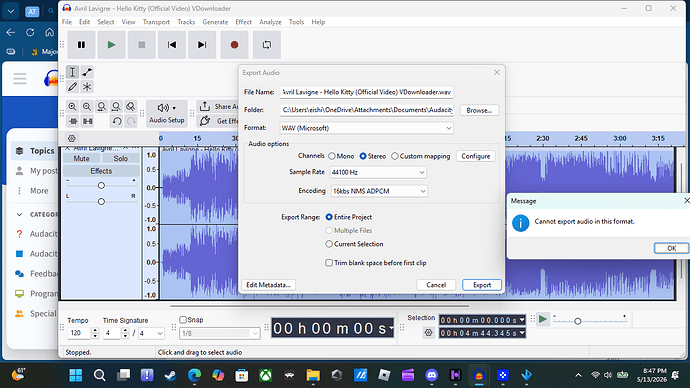Solo the Avril Lavigne track

point(121,158)
